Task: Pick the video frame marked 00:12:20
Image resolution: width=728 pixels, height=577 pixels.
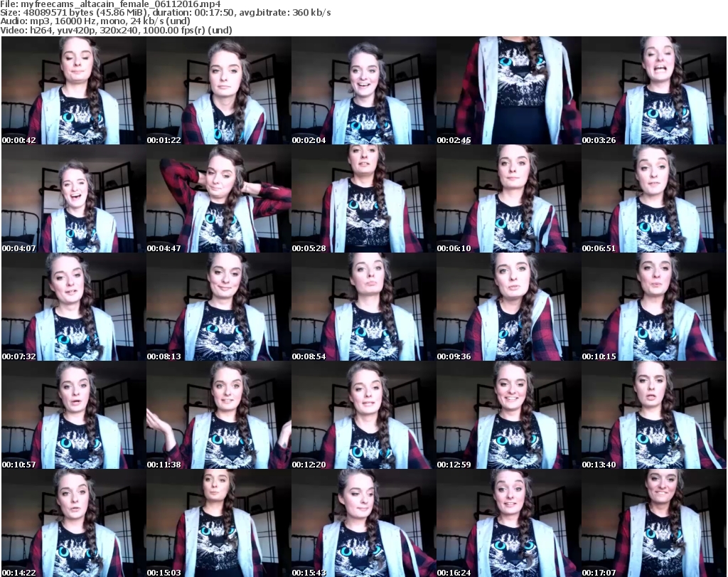Action: click(x=363, y=415)
